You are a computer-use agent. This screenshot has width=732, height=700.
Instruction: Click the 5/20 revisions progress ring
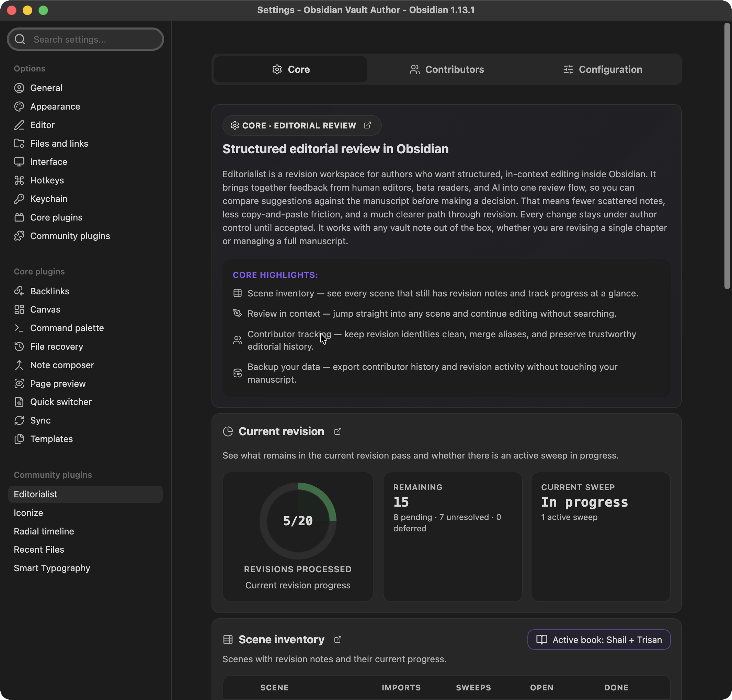[x=298, y=521]
